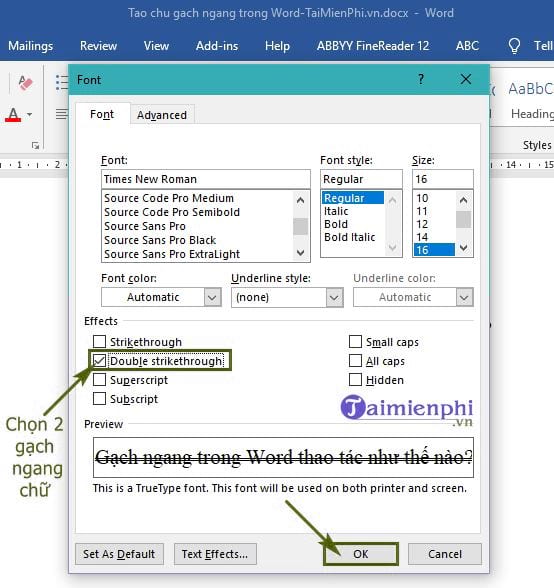Click the Font name input field
Screen dimensions: 554x588
[x=206, y=179]
